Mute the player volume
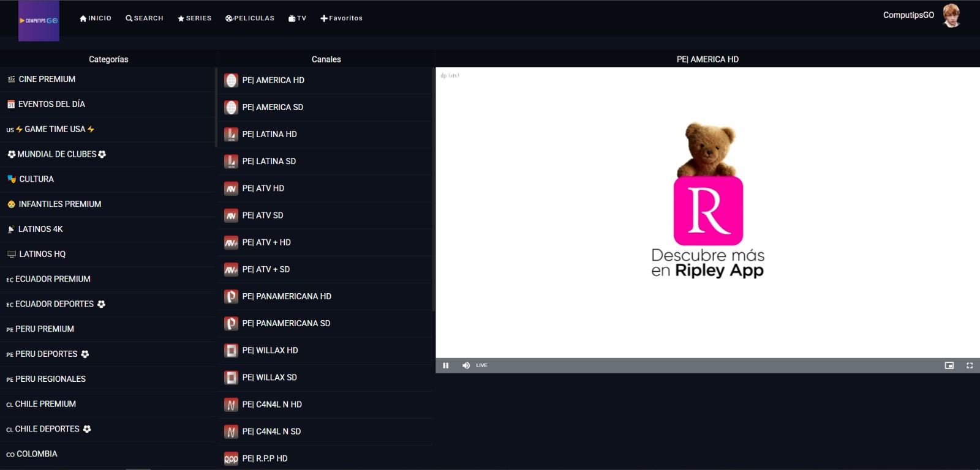The image size is (980, 470). pyautogui.click(x=466, y=365)
